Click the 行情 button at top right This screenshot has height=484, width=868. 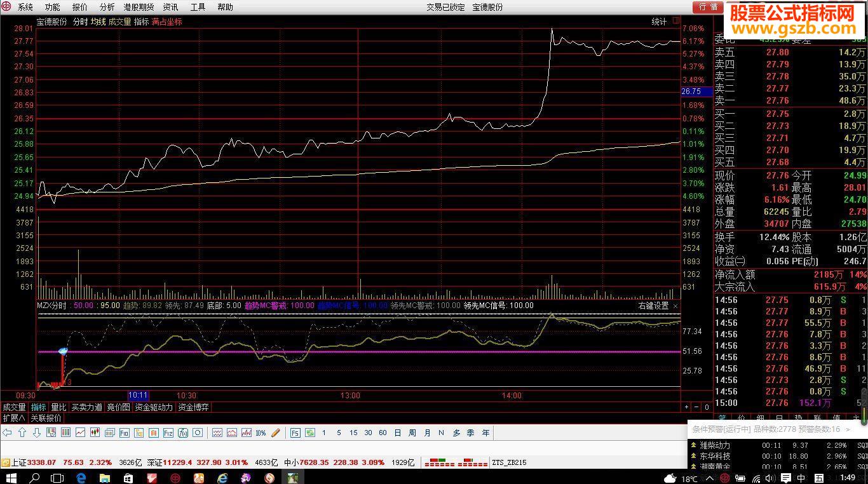pyautogui.click(x=708, y=7)
